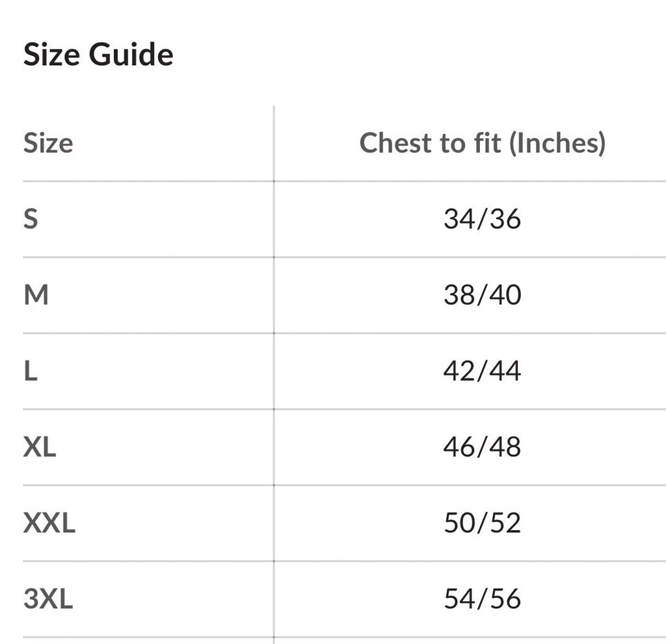Image resolution: width=666 pixels, height=644 pixels.
Task: Click the word Guide in the title
Action: tap(131, 55)
